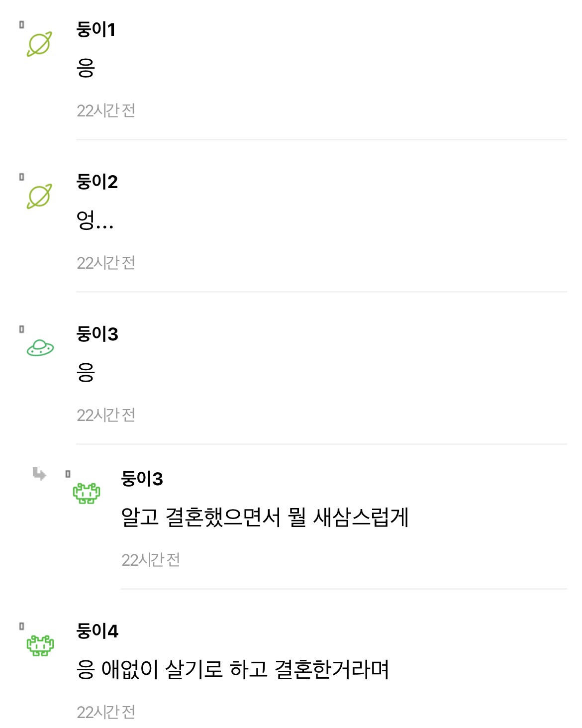
Task: Click the "22시간 전" timestamp under 둥이4's comment
Action: coord(106,713)
